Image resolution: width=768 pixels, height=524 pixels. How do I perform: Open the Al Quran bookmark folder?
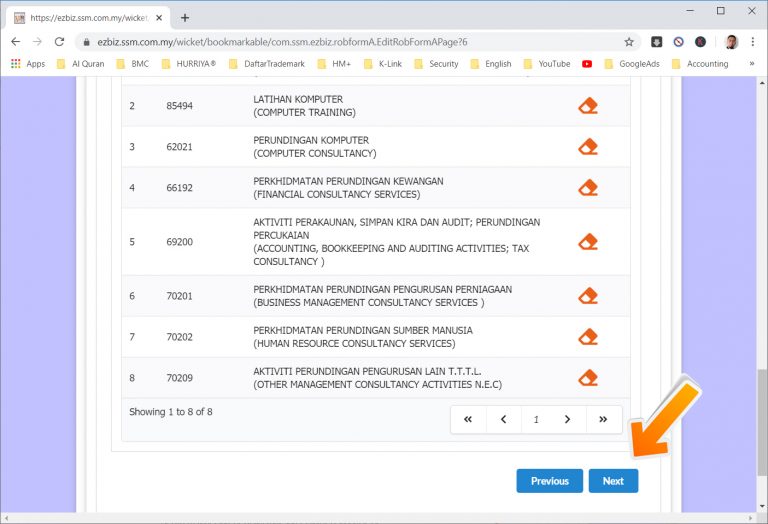(81, 64)
